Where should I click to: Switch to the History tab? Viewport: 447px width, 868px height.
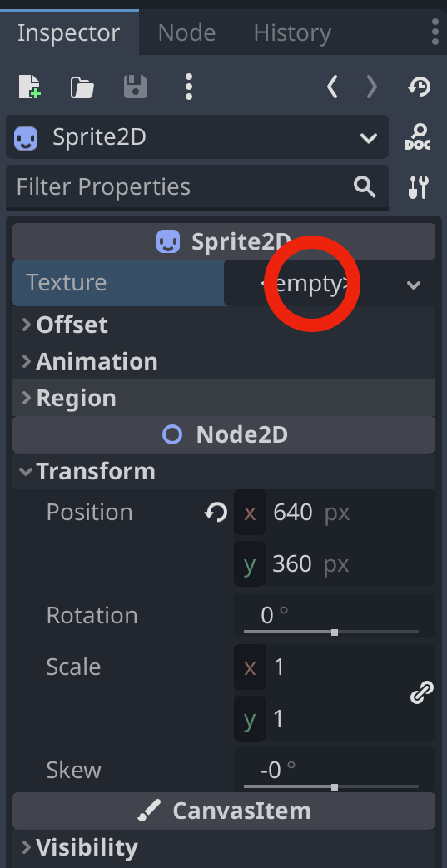point(292,33)
